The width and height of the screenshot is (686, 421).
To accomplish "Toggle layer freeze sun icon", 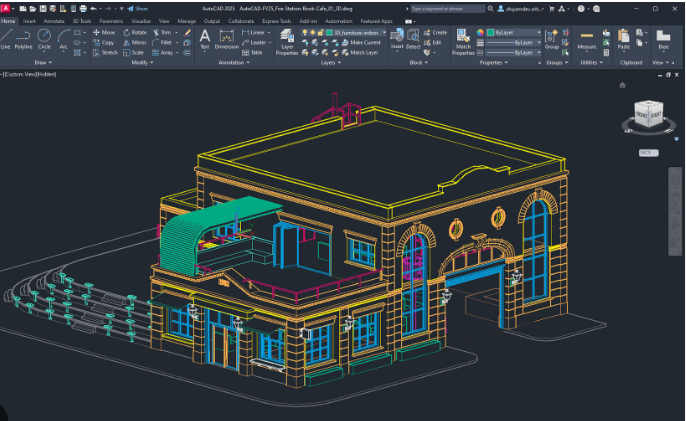I will pyautogui.click(x=313, y=32).
